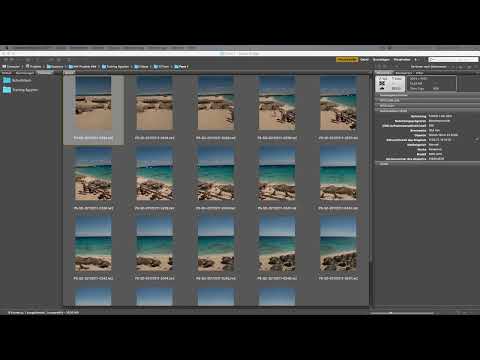Screen dimensions: 480x360
Task: Select second thumbnail in the top row
Action: point(155,103)
